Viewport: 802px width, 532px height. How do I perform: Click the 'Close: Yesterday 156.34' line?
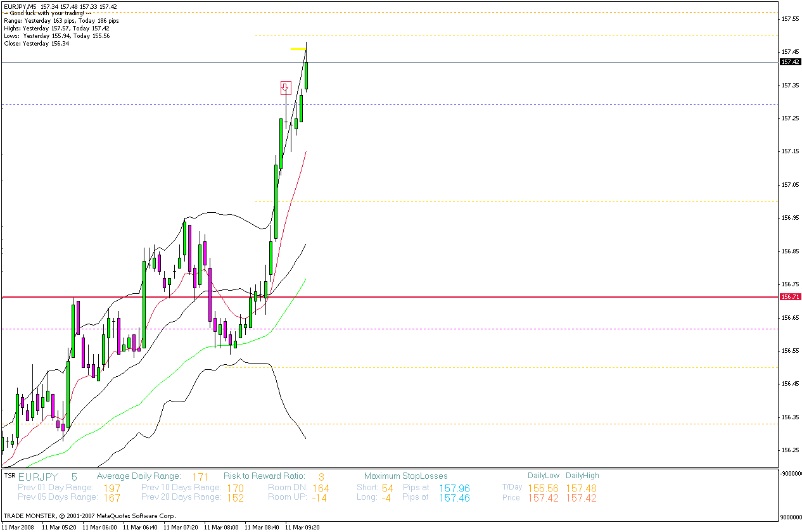(36, 44)
